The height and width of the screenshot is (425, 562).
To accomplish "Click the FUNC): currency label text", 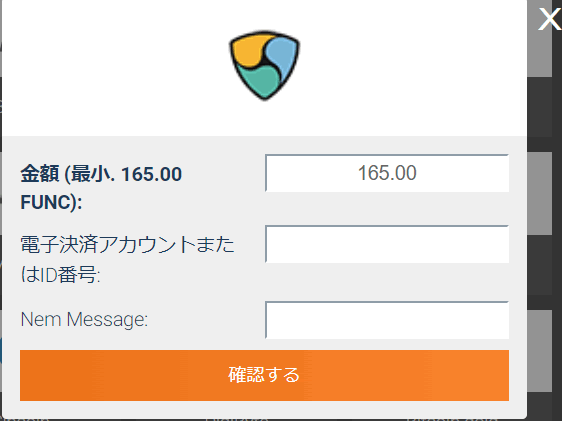I will pos(51,202).
